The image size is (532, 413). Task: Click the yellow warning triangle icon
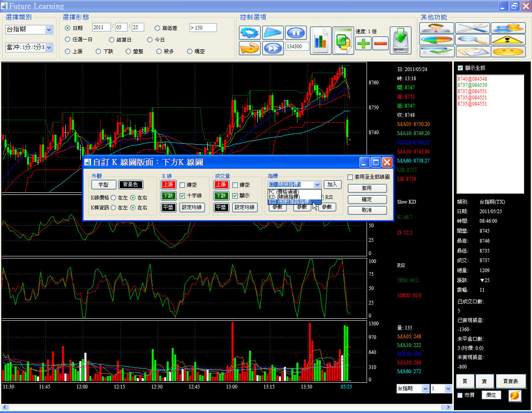pos(508,40)
